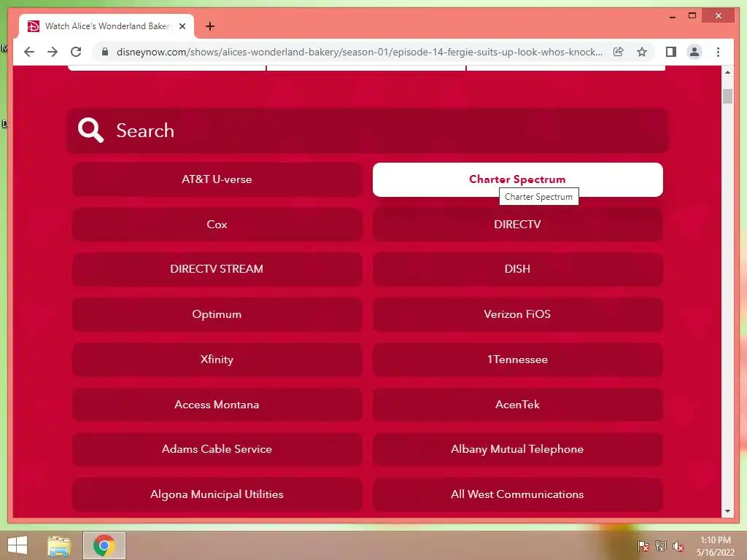
Task: Reload the page with the refresh icon
Action: tap(76, 52)
